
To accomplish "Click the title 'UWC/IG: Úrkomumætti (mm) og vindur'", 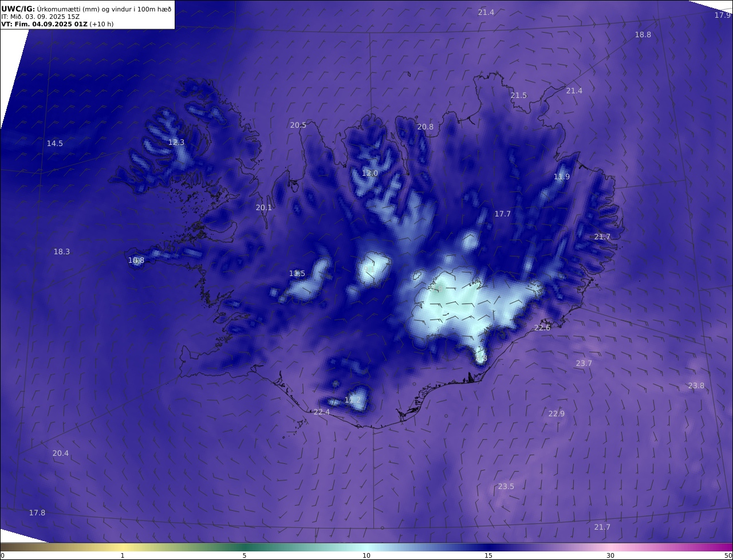I will pyautogui.click(x=86, y=9).
